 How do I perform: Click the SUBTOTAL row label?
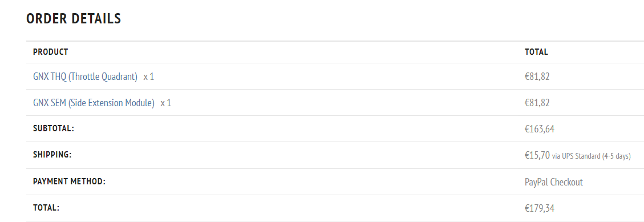[x=54, y=128]
